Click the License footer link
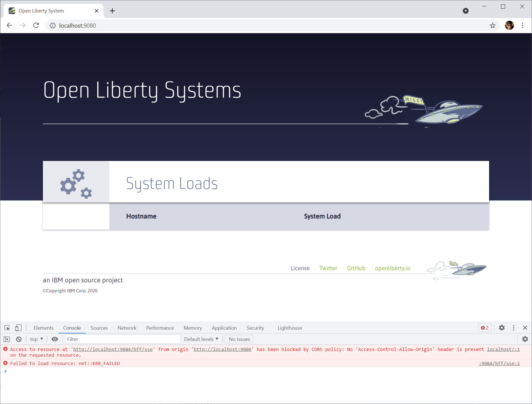This screenshot has width=532, height=404. (x=300, y=268)
